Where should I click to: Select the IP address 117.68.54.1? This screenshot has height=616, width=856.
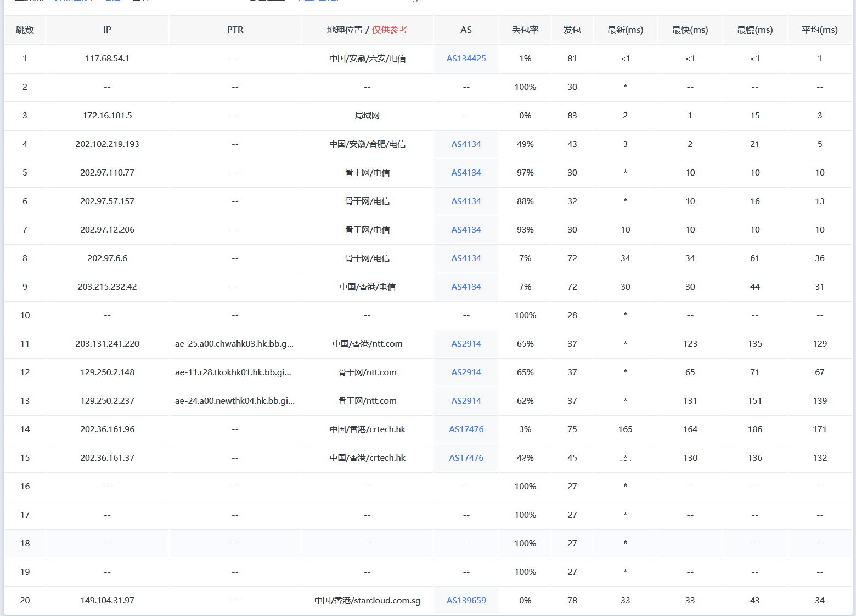tap(107, 59)
